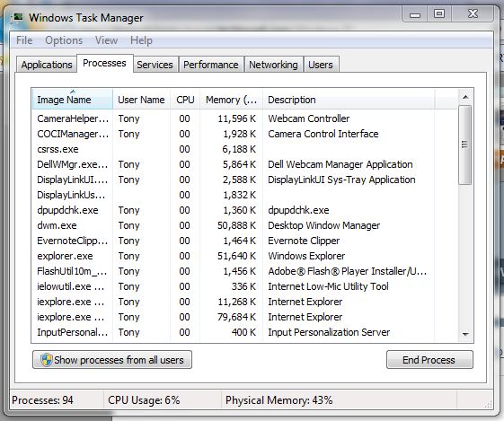Click the scrollbar up arrow in the process list
Screen dimensions: 504x421
click(465, 97)
